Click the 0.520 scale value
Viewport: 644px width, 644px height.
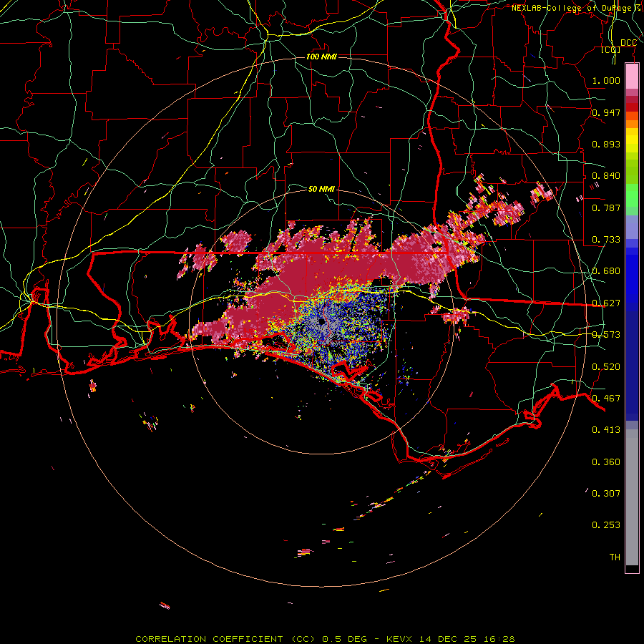(x=606, y=367)
